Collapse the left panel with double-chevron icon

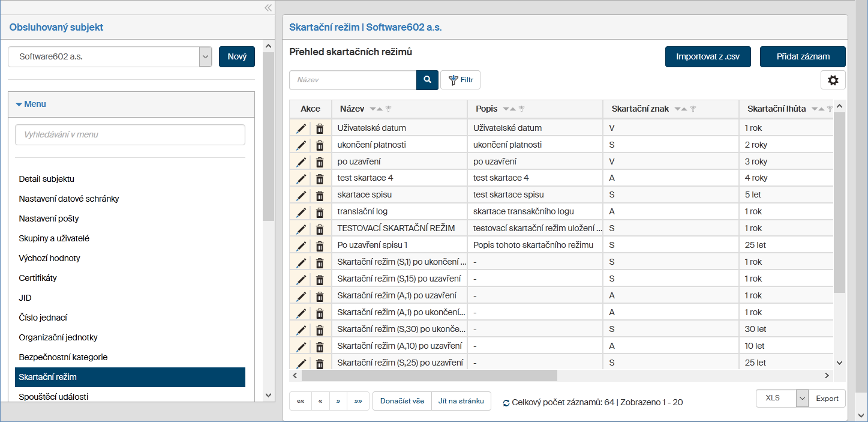tap(268, 8)
